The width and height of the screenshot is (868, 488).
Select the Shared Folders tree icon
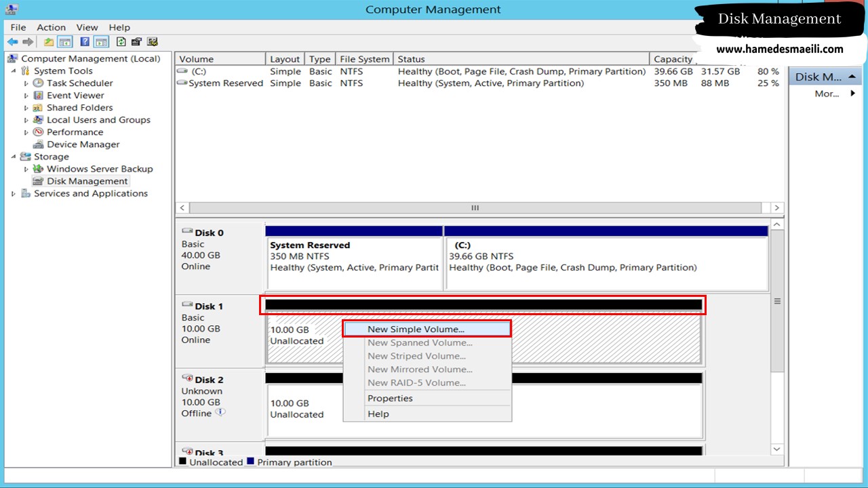(x=39, y=108)
